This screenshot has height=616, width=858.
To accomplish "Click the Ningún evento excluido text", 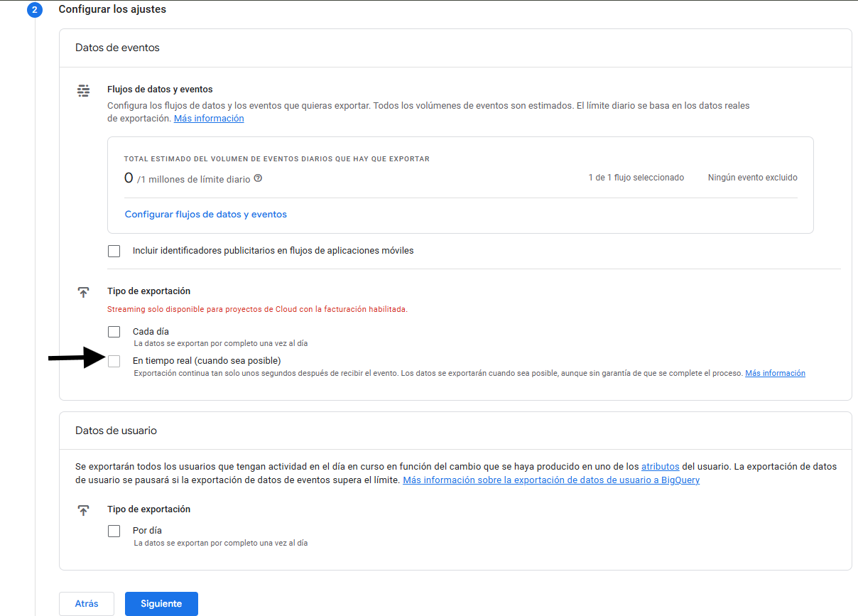I will (x=752, y=177).
